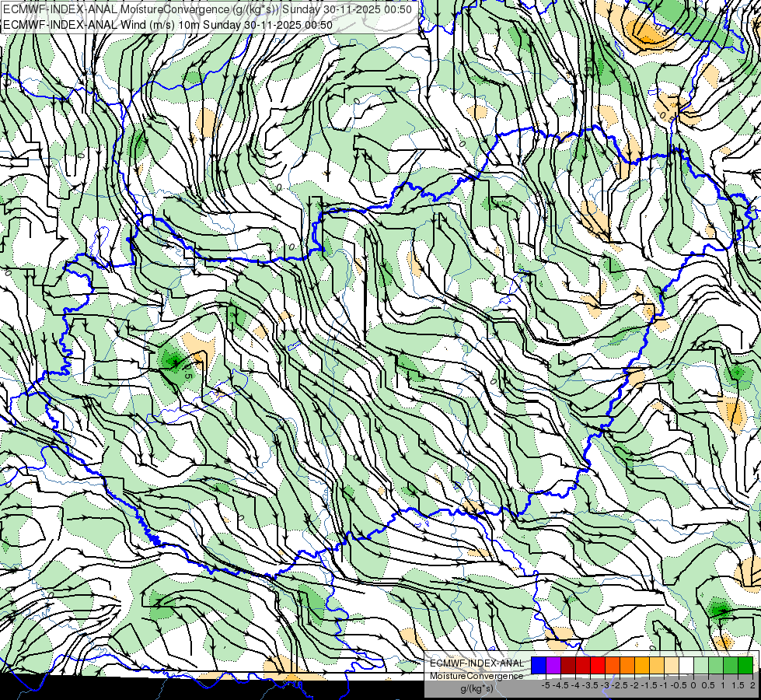Pick the lightest green swatch right of 0
Screen dimensions: 761x700
(701, 666)
